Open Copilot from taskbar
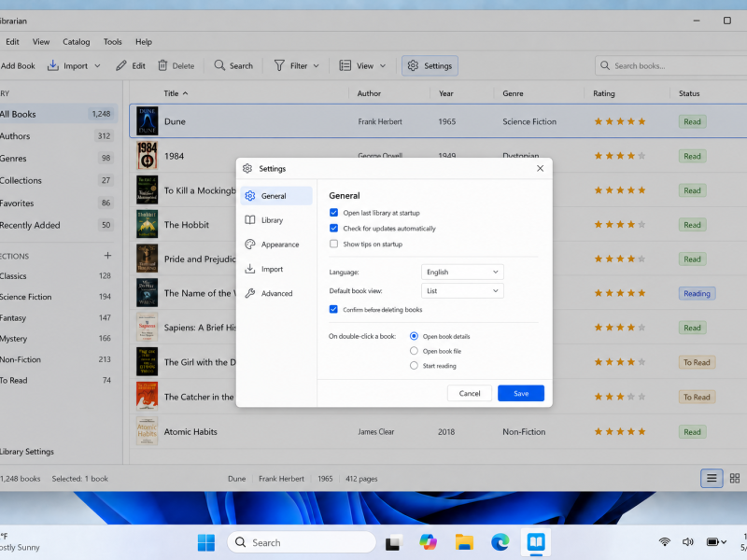The width and height of the screenshot is (747, 560). 428,542
